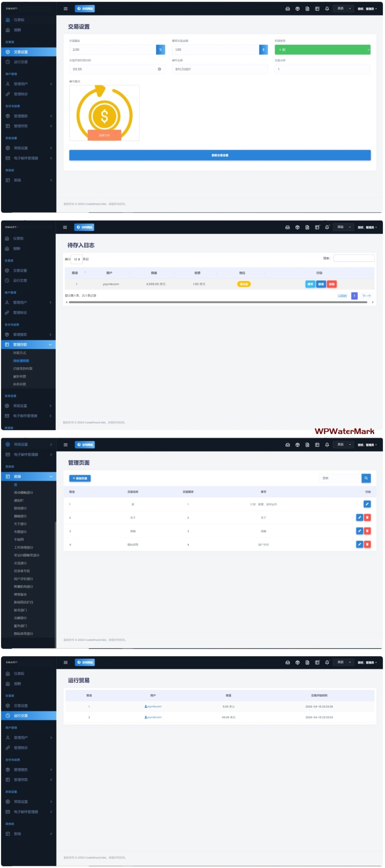Viewport: 385px width, 868px height.
Task: Open 滑动横幅部分 in the frontend submenu
Action: pos(23,493)
